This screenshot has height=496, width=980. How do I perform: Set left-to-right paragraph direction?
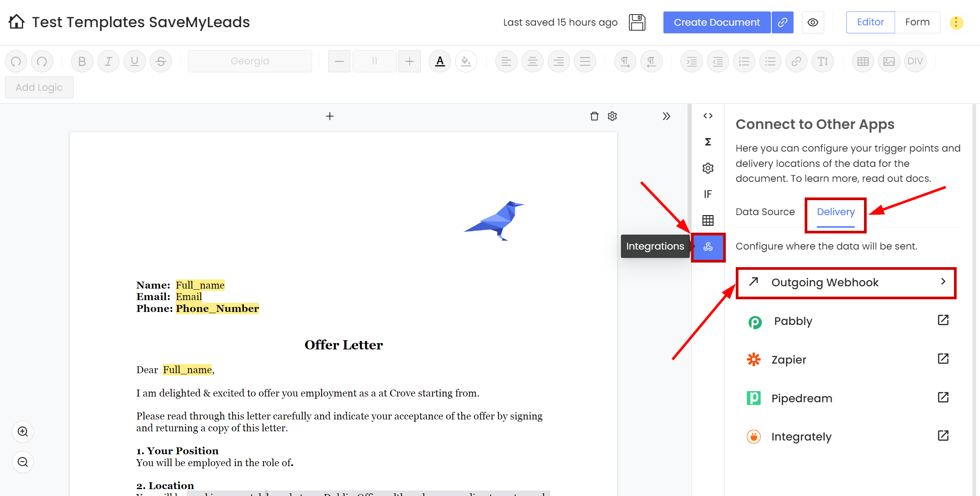coord(625,61)
